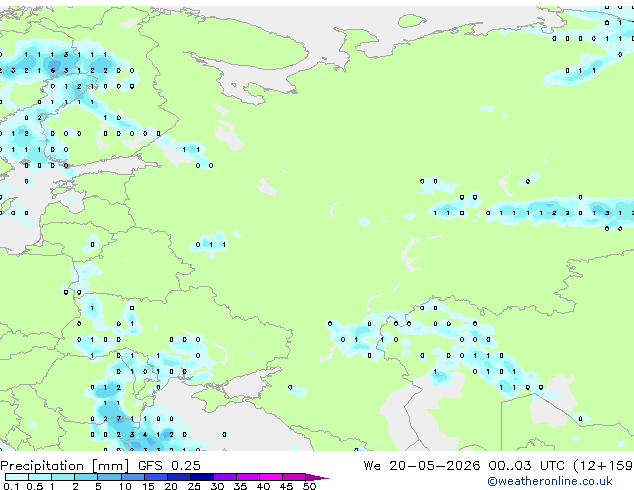Click the 0.1 to 0.5 mm legend color

[x=17, y=477]
